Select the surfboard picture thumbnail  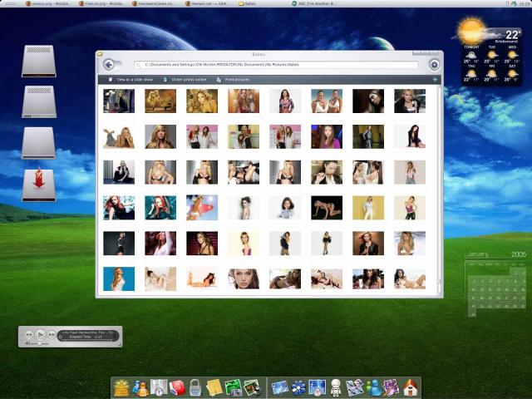pyautogui.click(x=202, y=208)
